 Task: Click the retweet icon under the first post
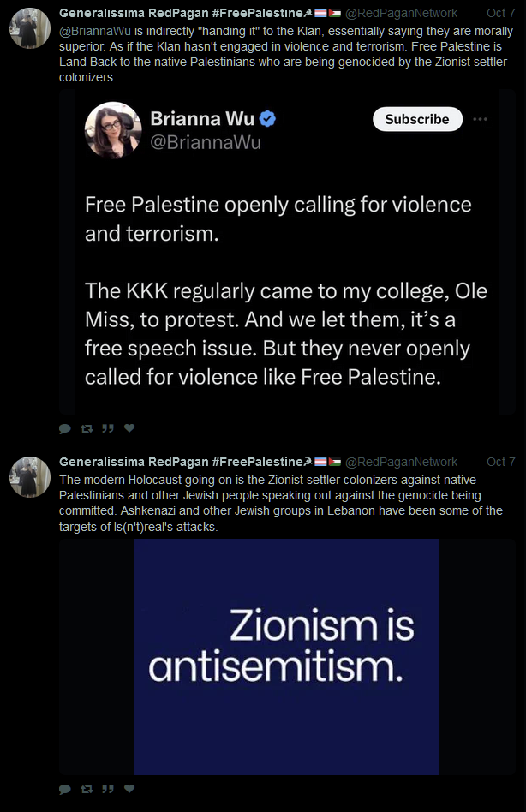87,428
